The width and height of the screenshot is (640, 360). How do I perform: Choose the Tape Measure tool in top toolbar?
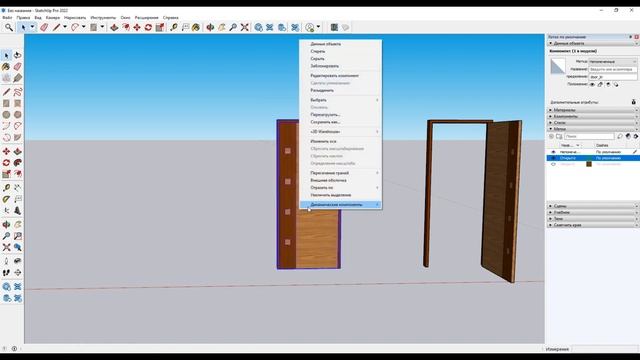pyautogui.click(x=174, y=27)
